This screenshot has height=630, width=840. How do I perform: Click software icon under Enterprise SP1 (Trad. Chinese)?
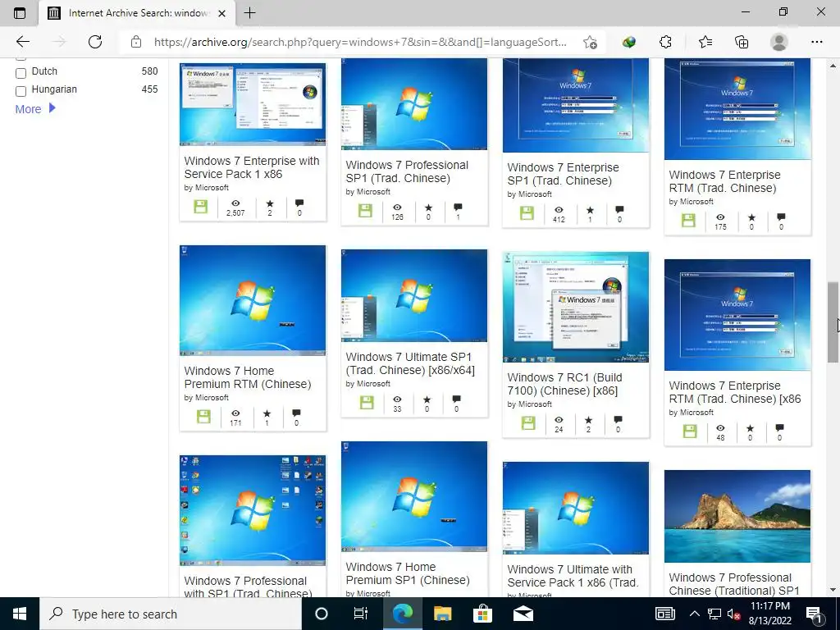point(527,214)
